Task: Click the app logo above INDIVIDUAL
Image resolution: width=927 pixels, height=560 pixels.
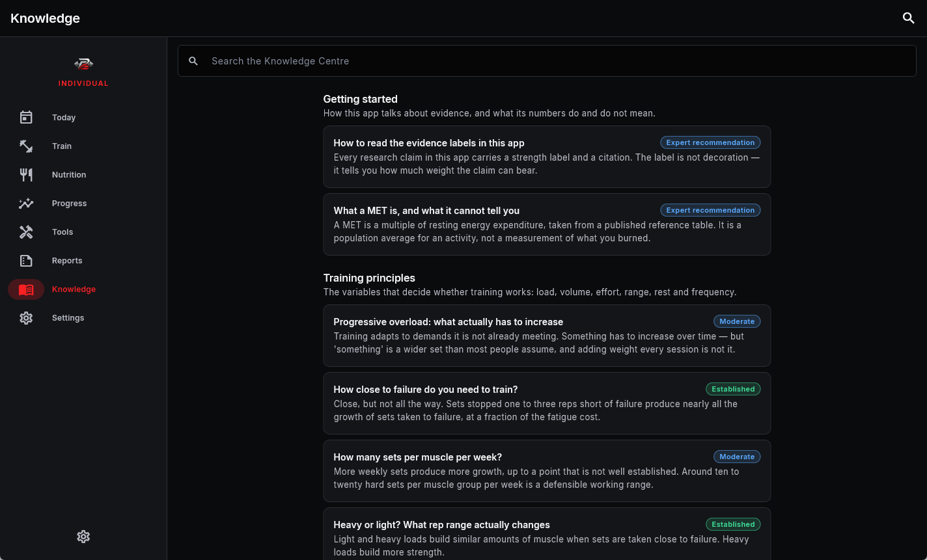Action: pyautogui.click(x=83, y=64)
